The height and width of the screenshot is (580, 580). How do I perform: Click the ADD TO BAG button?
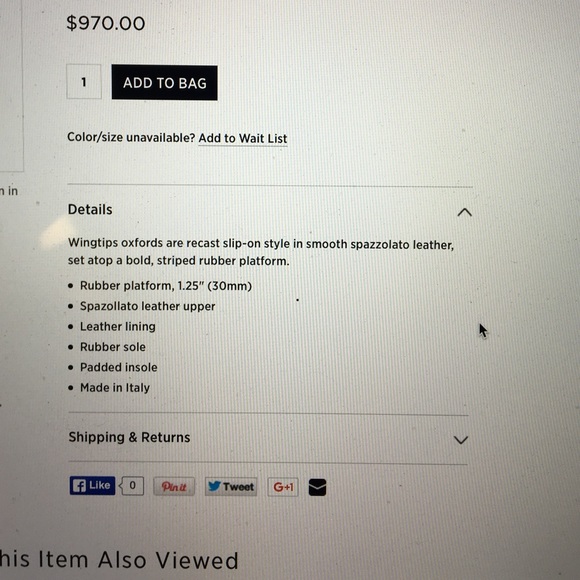[x=165, y=83]
